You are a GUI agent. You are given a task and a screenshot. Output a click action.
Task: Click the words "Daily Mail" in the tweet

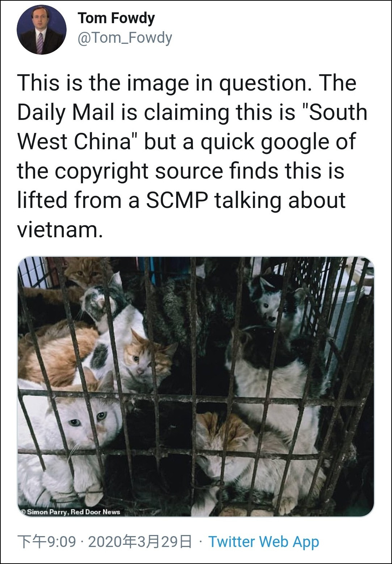point(66,112)
